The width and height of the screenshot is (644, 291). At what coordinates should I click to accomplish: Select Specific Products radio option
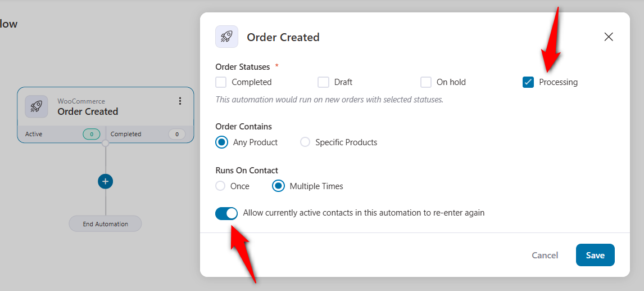coord(305,142)
